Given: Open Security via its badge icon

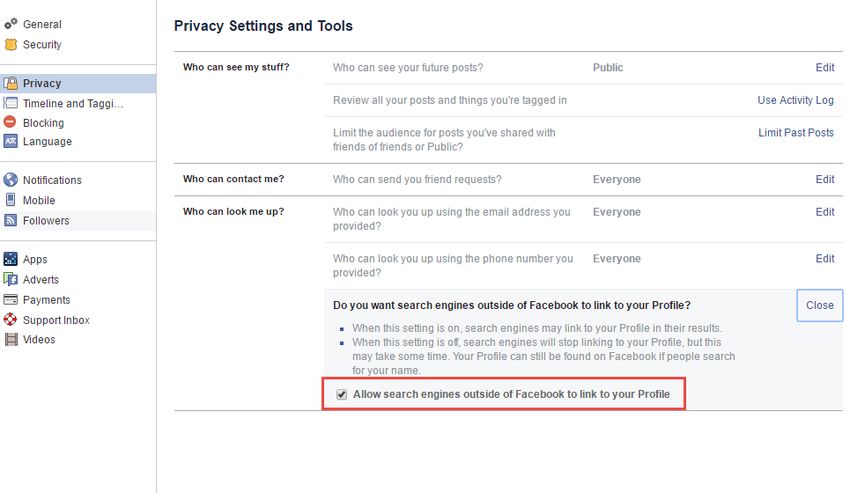Looking at the screenshot, I should point(10,44).
